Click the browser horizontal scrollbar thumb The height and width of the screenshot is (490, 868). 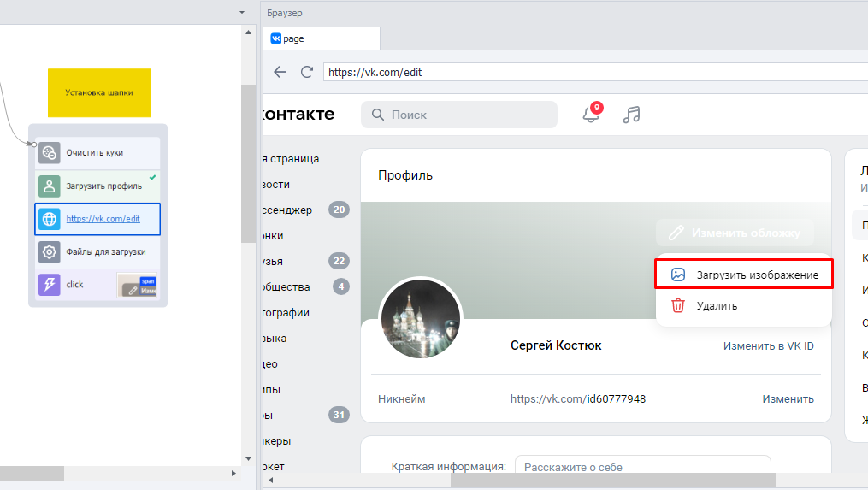[613, 480]
